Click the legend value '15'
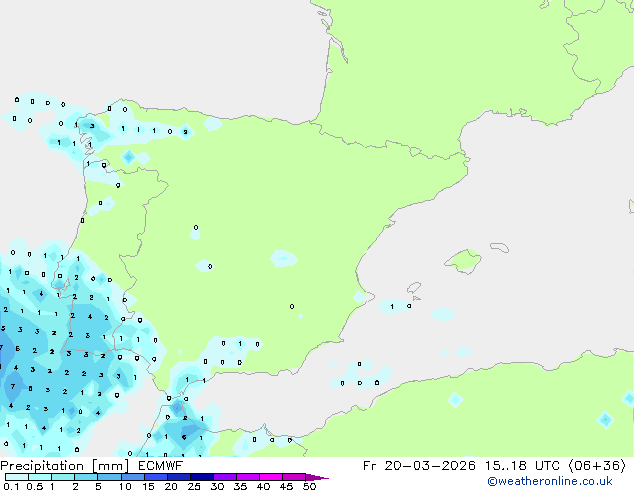Viewport: 634px width, 490px height. [x=148, y=486]
